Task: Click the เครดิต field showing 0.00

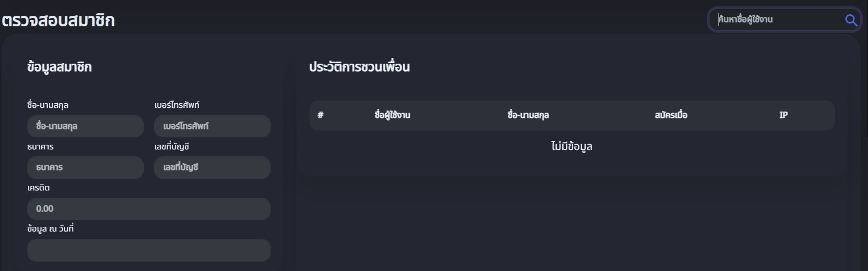Action: [148, 209]
